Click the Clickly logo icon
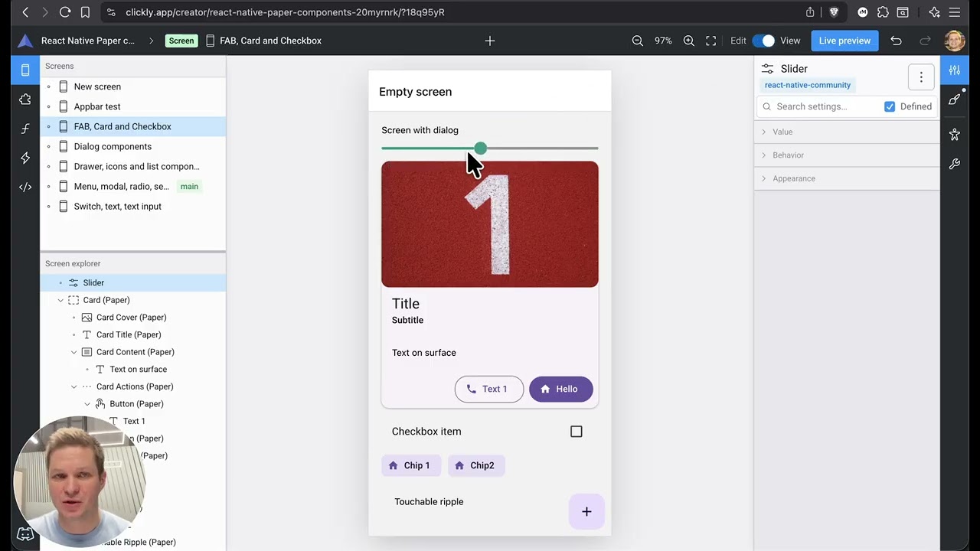Image resolution: width=980 pixels, height=551 pixels. [25, 41]
